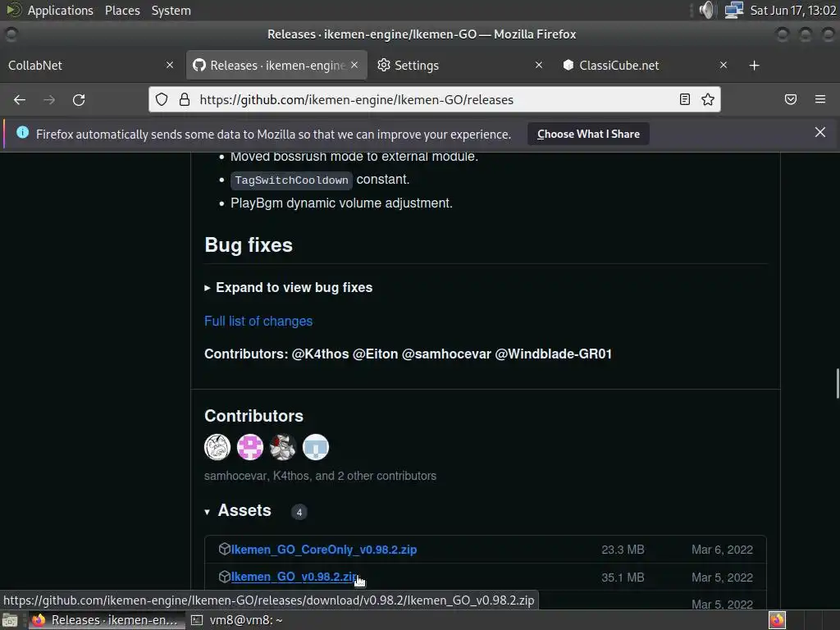Screen dimensions: 840x630
Task: Click the Mar 6, 2022 date
Action: pos(722,550)
